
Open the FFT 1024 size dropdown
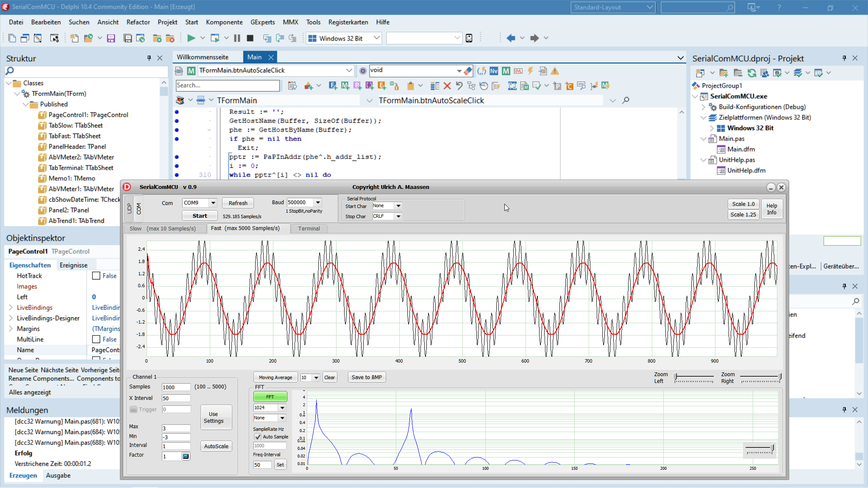coord(282,408)
